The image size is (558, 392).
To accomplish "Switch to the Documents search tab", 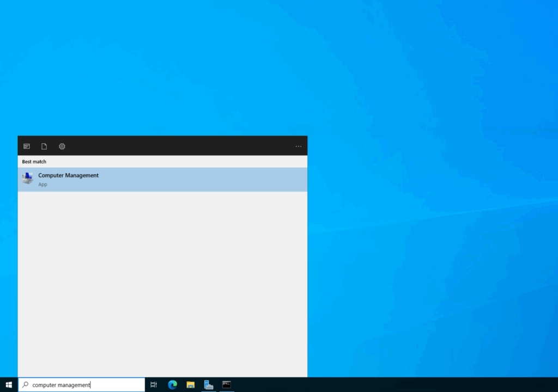I will pyautogui.click(x=44, y=146).
